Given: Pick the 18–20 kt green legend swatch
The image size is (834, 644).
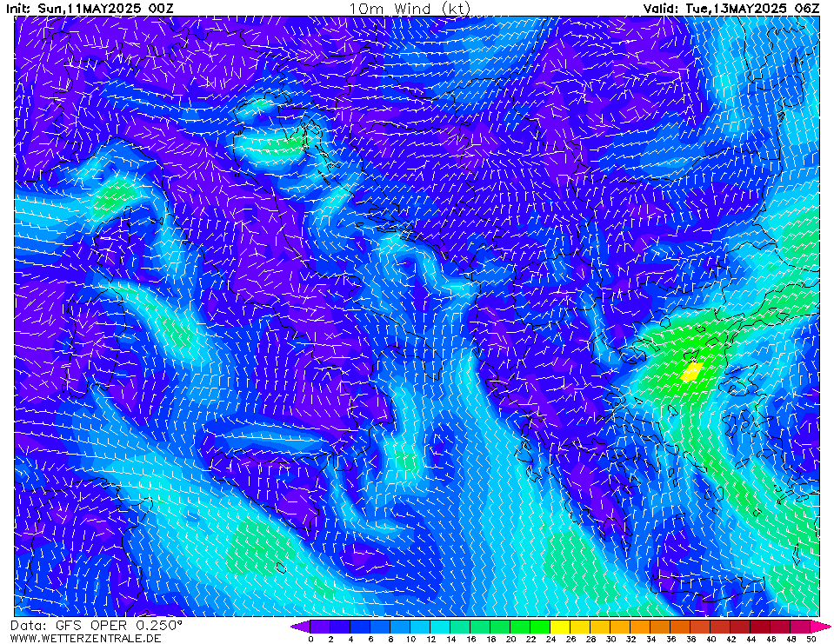Looking at the screenshot, I should tap(501, 627).
